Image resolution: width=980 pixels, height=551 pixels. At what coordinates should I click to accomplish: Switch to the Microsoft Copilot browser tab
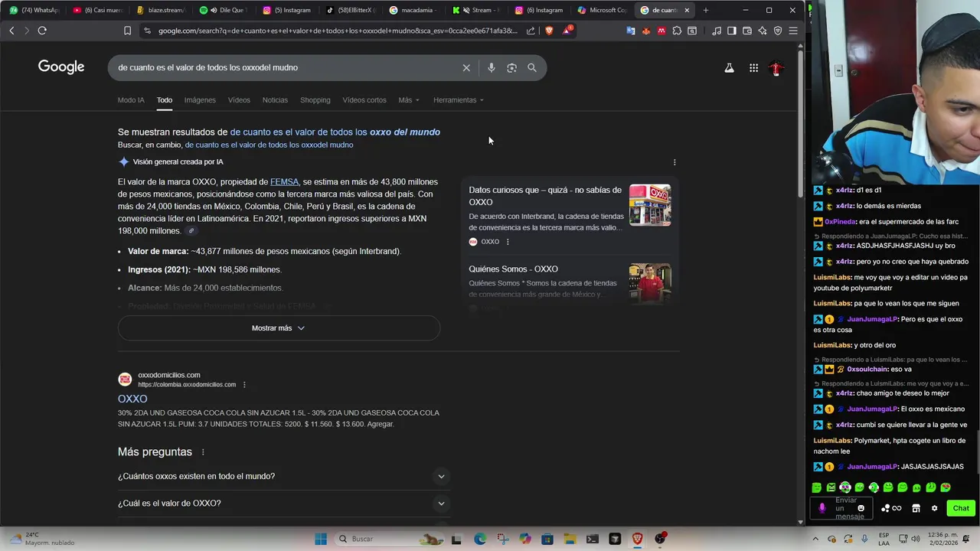[x=603, y=10]
